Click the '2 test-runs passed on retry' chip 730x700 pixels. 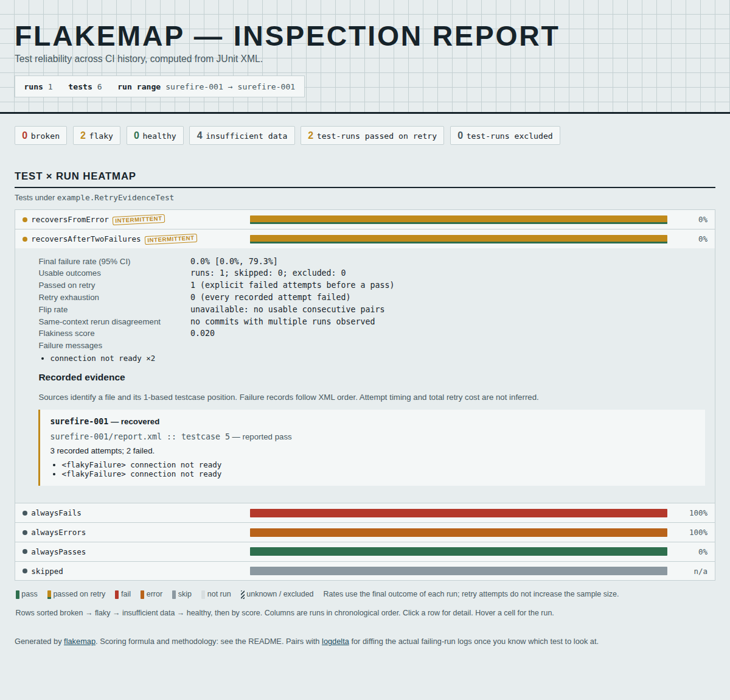click(x=372, y=136)
